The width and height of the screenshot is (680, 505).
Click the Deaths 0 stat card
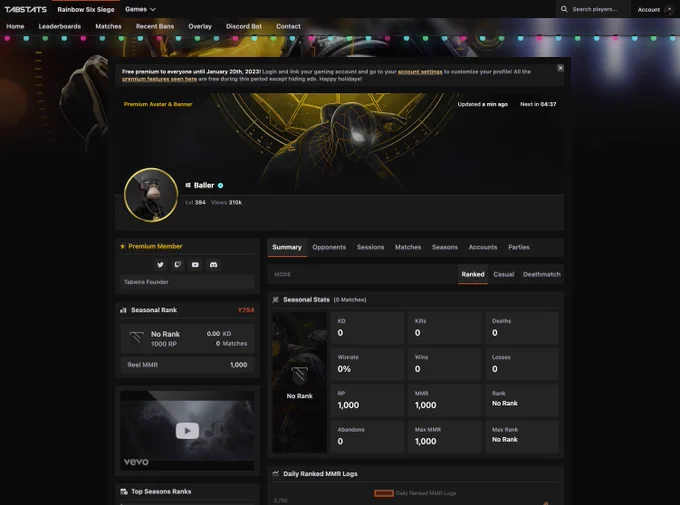(x=522, y=328)
